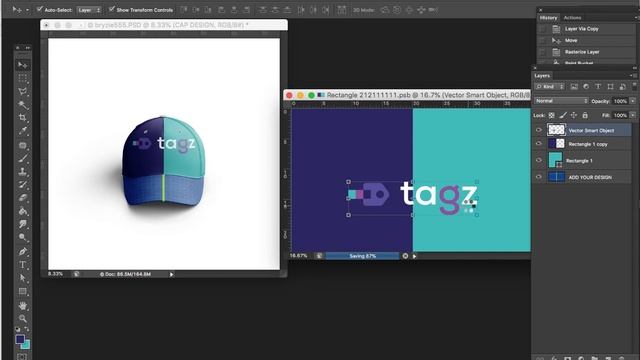Screen dimensions: 640x360
Task: Select the History Brush tool
Action: (x=22, y=185)
